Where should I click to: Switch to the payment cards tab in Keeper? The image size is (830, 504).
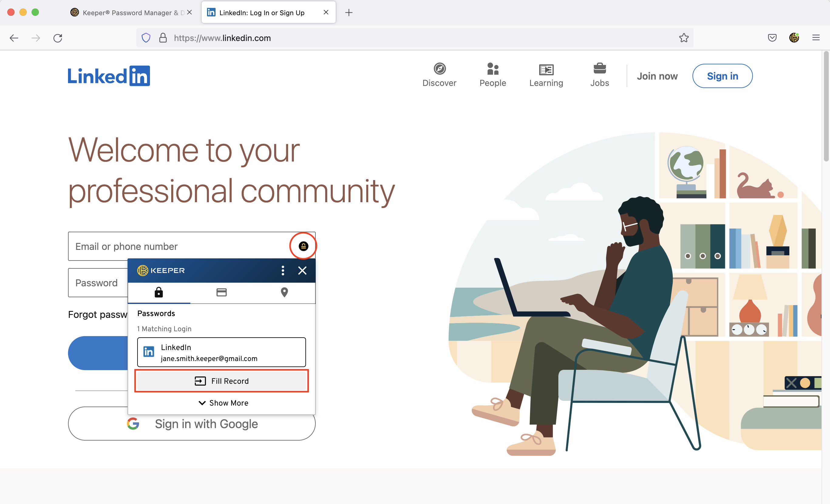point(221,292)
